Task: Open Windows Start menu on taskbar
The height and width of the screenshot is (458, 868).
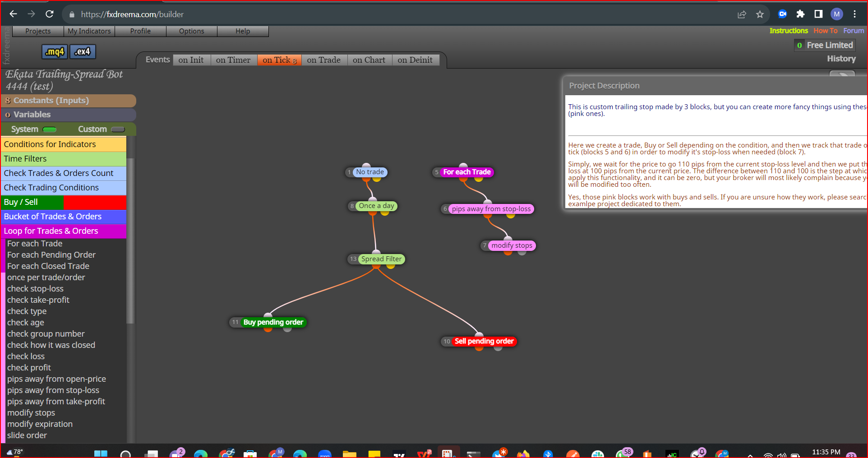Action: 101,453
